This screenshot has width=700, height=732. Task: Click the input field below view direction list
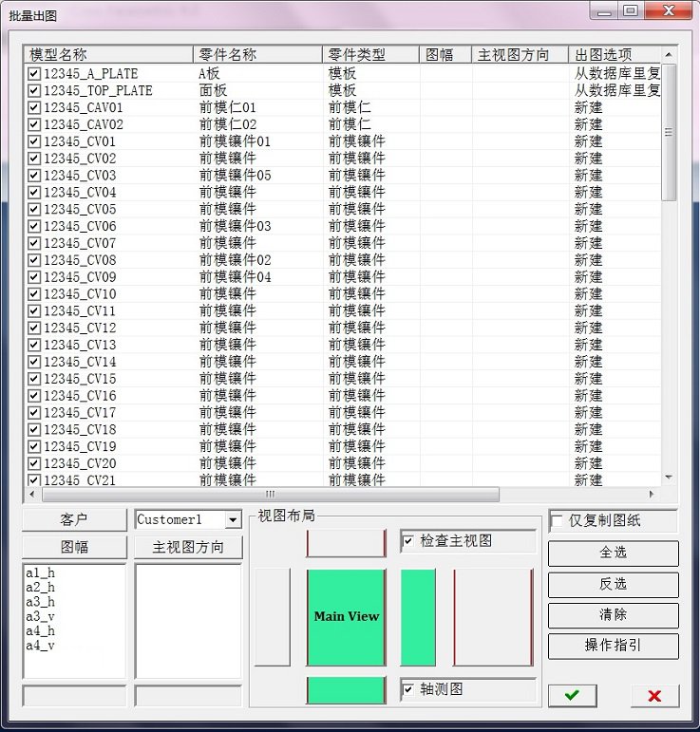(188, 696)
